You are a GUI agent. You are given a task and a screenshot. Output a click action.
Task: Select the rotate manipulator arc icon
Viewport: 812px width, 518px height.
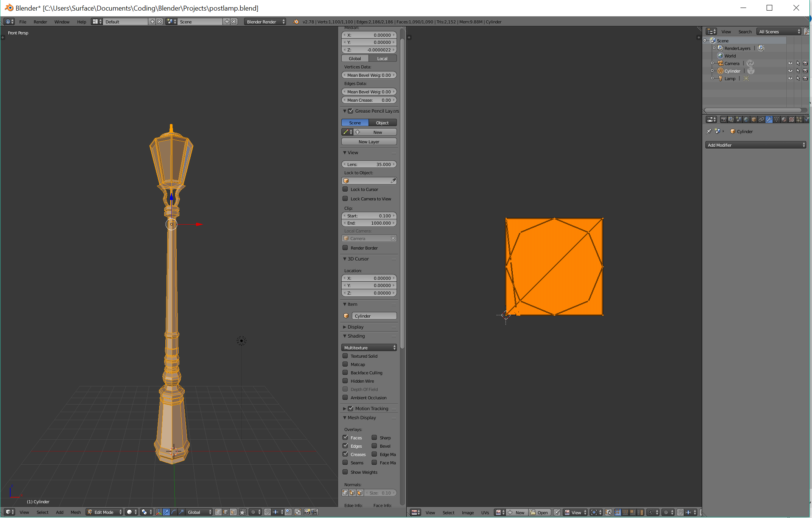point(174,512)
